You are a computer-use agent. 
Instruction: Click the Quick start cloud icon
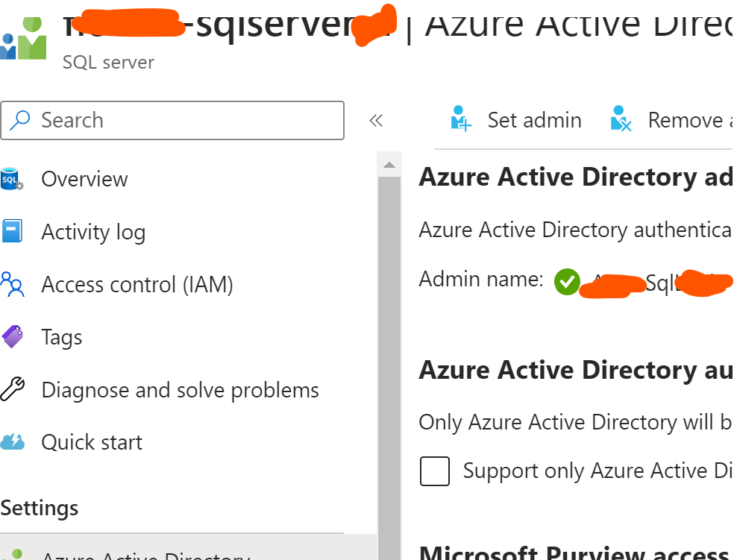click(x=12, y=442)
